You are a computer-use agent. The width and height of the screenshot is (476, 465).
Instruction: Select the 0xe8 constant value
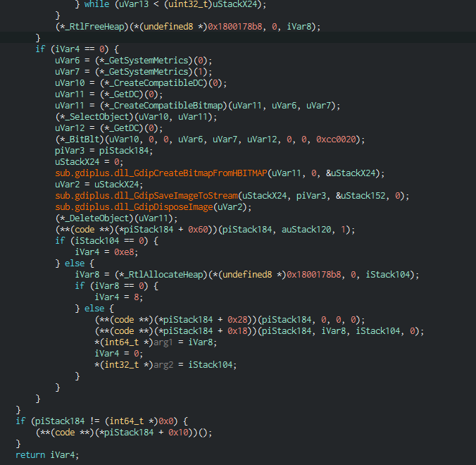point(124,252)
